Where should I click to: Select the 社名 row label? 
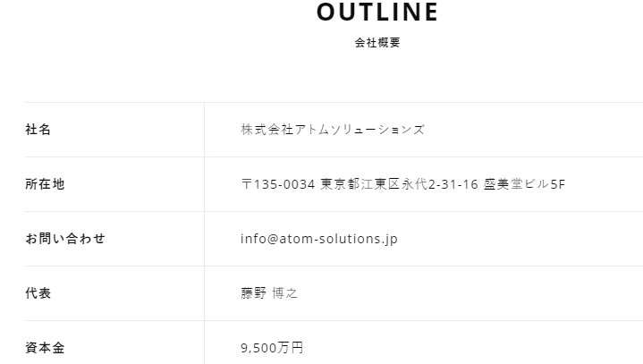pos(38,130)
